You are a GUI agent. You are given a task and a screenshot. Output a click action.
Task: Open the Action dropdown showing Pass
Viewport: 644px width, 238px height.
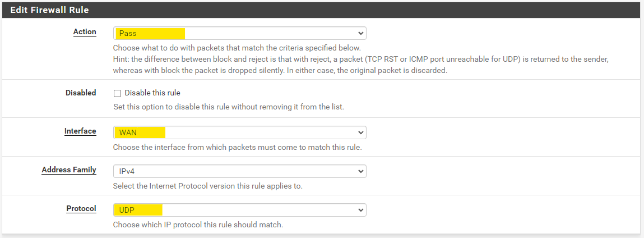pos(239,33)
